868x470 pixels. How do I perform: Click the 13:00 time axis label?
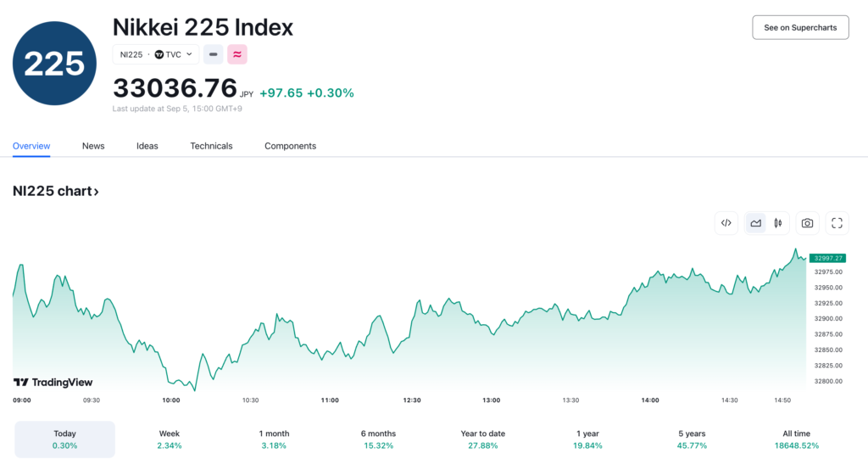click(491, 400)
